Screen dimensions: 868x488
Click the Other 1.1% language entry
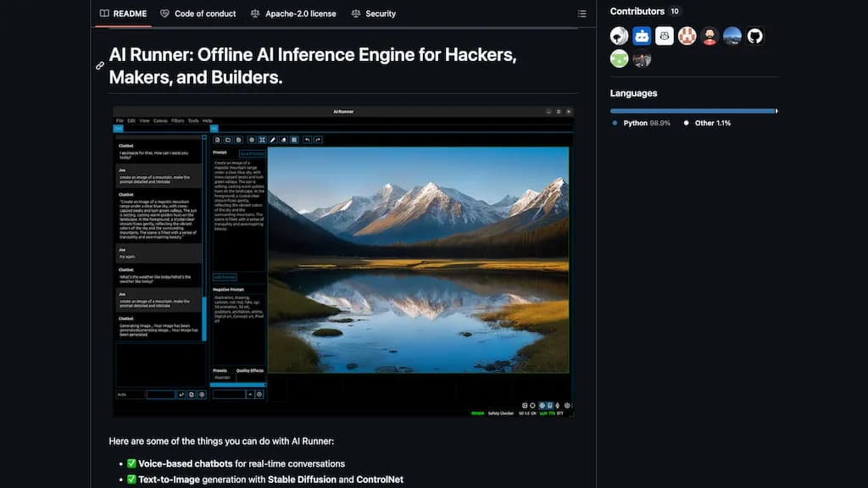pyautogui.click(x=707, y=123)
